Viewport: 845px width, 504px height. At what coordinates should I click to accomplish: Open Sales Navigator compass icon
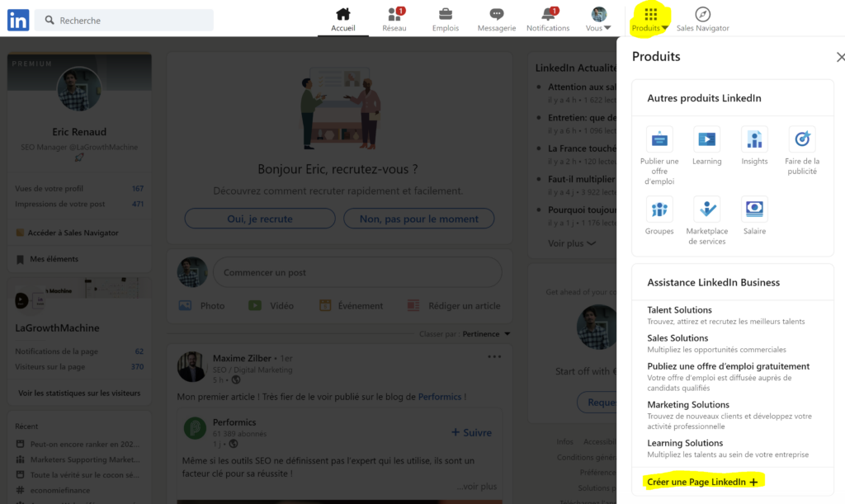[x=702, y=14]
